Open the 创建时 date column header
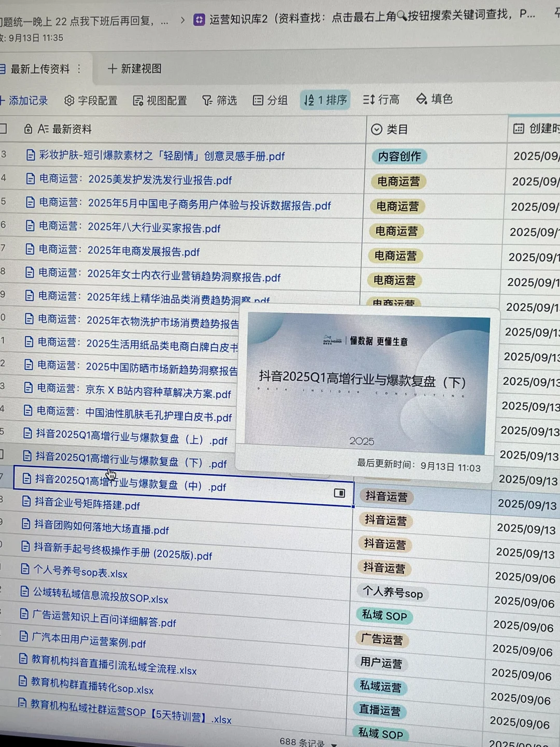 click(x=536, y=129)
